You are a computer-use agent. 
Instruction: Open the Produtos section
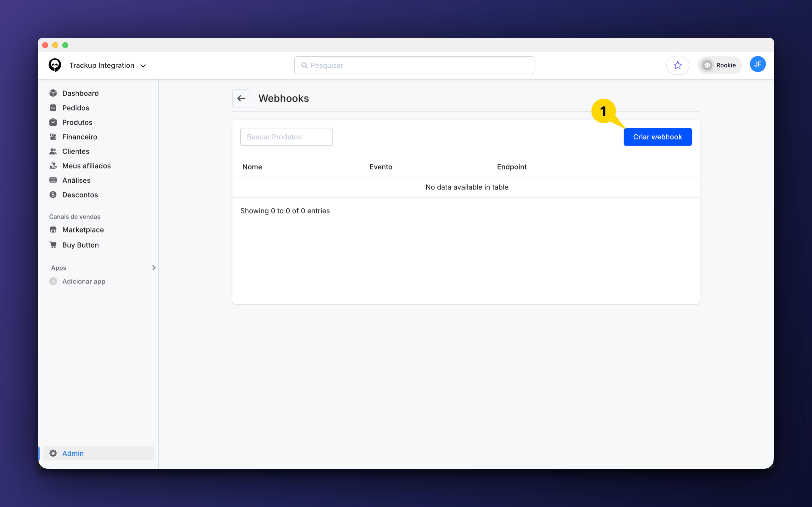coord(77,122)
